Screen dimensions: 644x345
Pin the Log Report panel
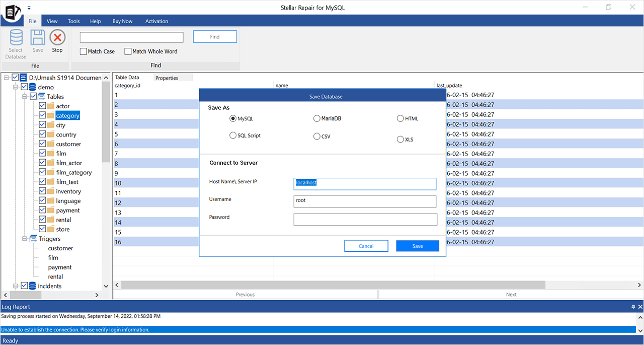[633, 307]
